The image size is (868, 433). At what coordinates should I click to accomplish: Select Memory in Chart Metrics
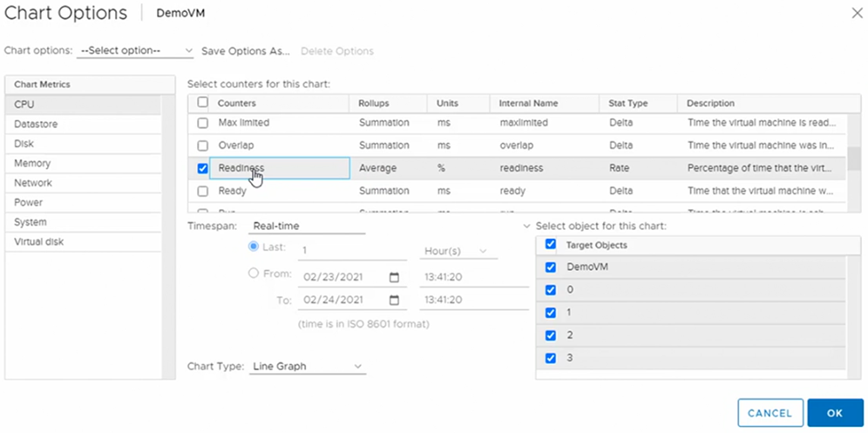83,163
